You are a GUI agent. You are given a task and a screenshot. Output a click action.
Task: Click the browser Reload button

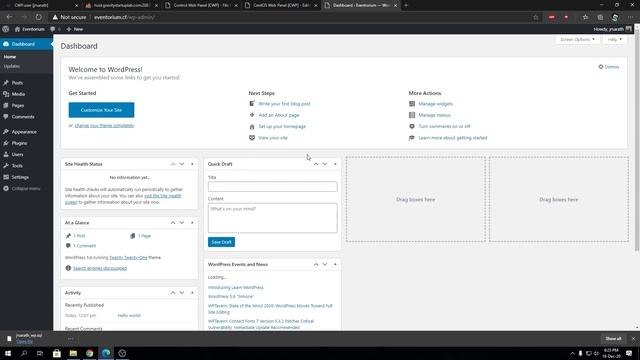tap(38, 17)
